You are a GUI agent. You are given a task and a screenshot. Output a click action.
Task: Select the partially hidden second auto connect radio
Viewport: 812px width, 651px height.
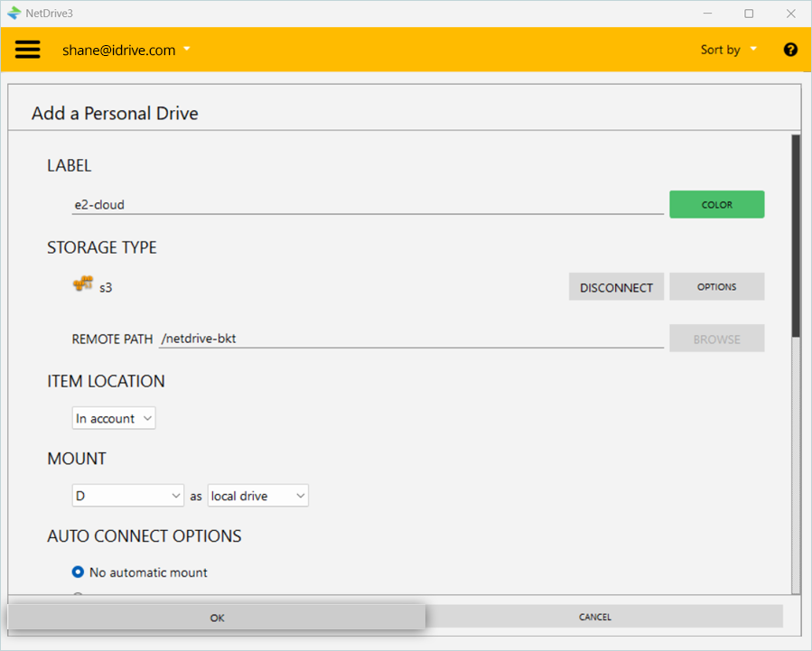point(79,595)
